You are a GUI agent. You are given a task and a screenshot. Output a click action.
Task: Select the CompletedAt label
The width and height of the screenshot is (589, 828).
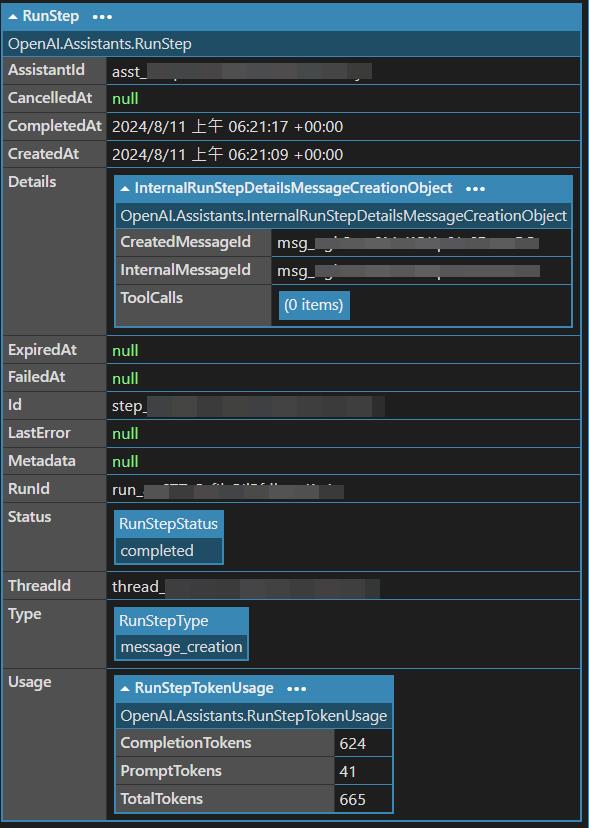(x=55, y=126)
